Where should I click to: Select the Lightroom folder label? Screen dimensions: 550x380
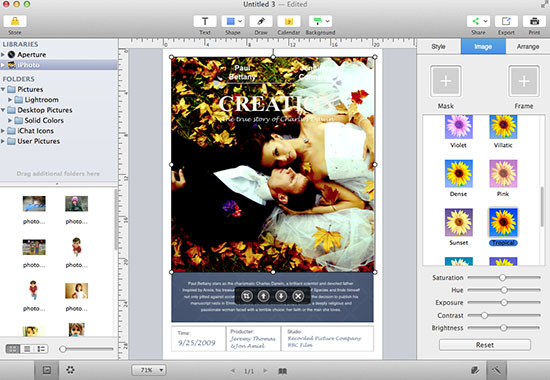[x=41, y=100]
